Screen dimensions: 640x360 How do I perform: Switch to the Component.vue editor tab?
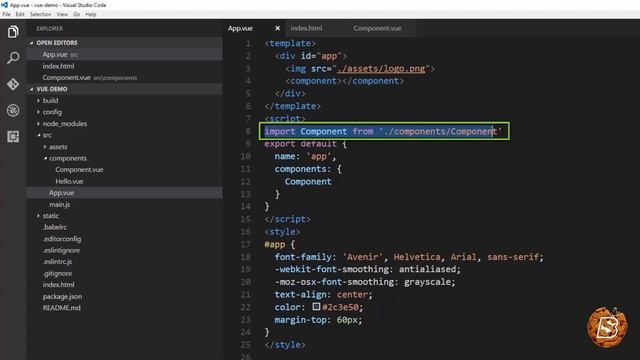tap(378, 28)
